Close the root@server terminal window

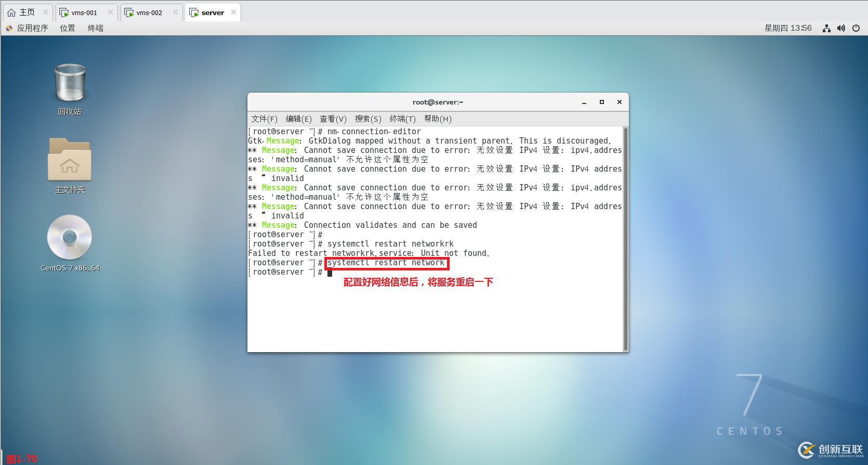click(620, 102)
